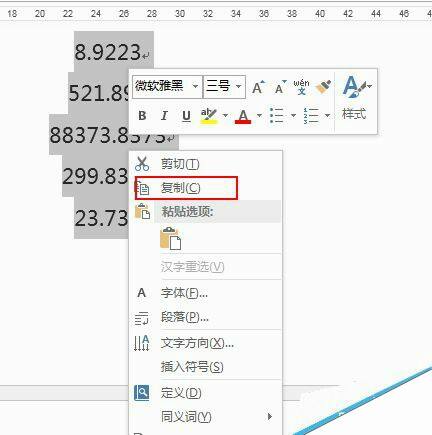The width and height of the screenshot is (432, 435).
Task: Choose 定义(D) define entry
Action: (205, 393)
